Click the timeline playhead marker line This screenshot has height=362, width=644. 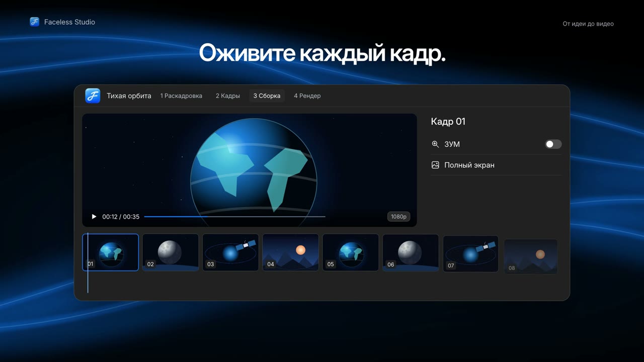[x=88, y=262]
